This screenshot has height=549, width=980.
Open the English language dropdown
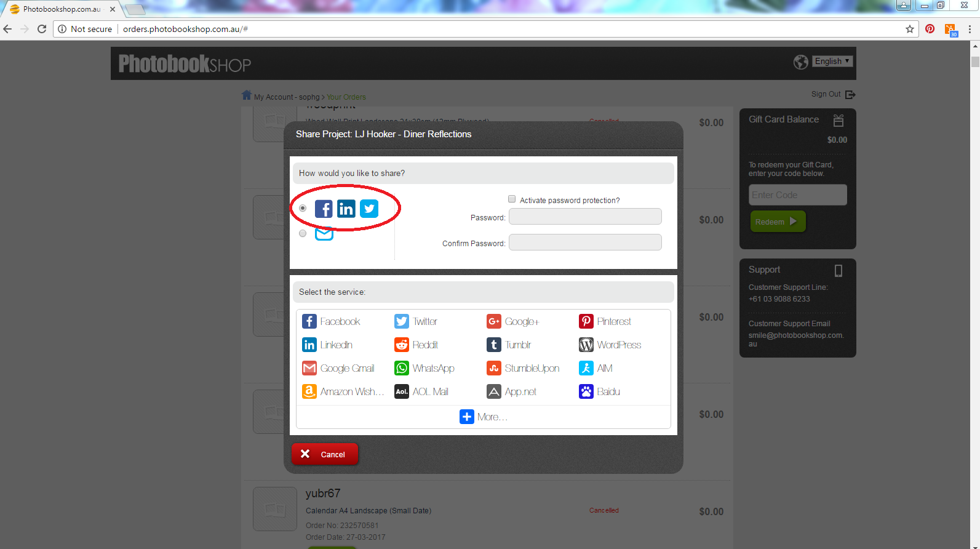pyautogui.click(x=832, y=61)
